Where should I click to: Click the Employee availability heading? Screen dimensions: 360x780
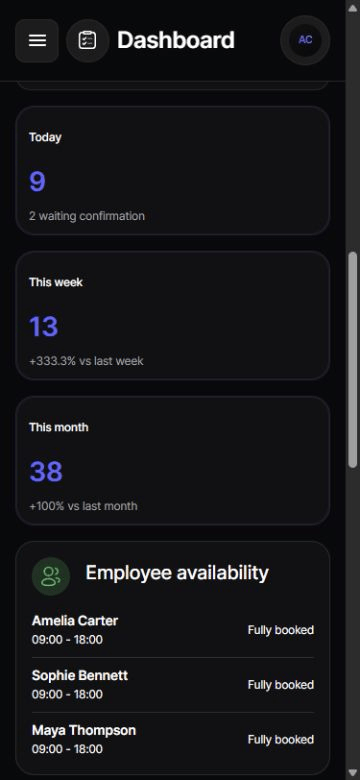tap(177, 573)
